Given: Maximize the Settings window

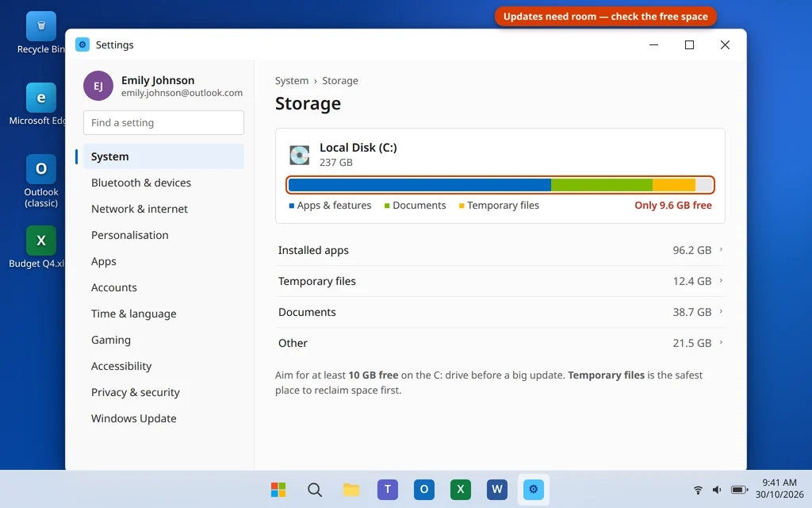Looking at the screenshot, I should 689,44.
